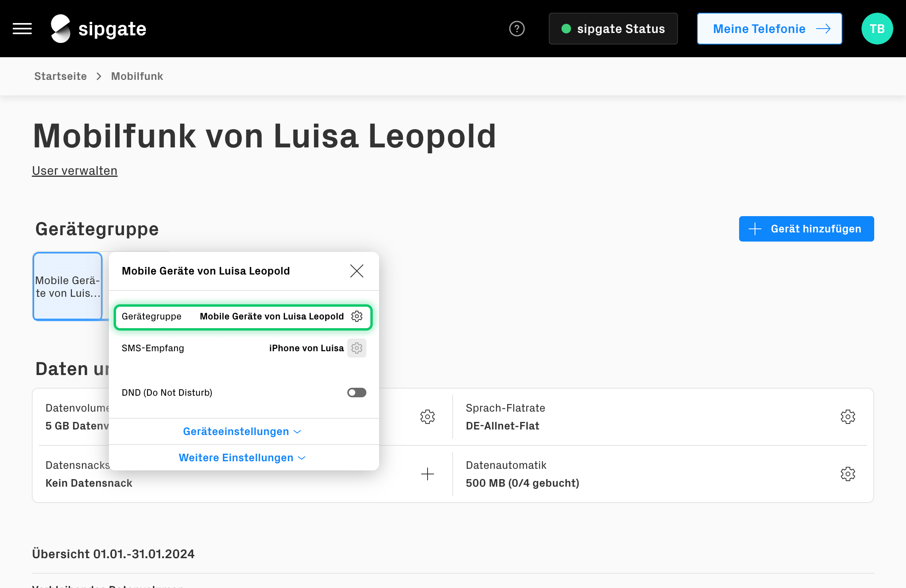906x588 pixels.
Task: Open Datenvolumen settings gear
Action: pyautogui.click(x=428, y=417)
